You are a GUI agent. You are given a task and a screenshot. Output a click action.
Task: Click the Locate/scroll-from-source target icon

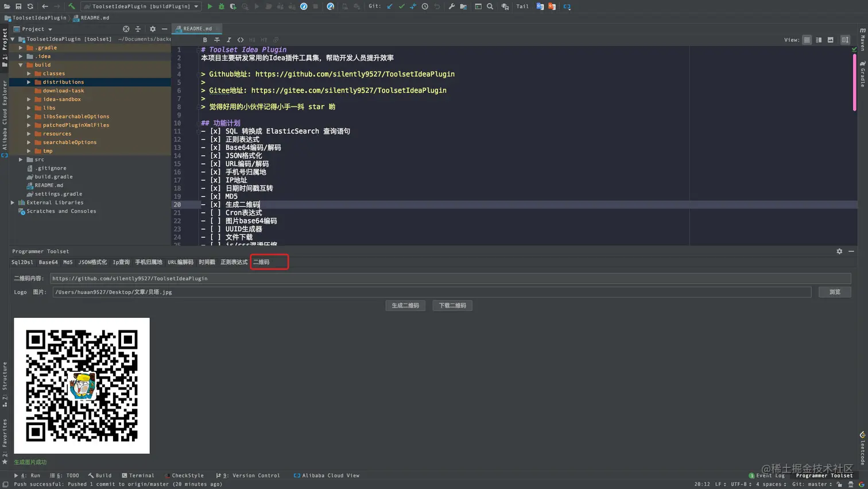tap(126, 29)
